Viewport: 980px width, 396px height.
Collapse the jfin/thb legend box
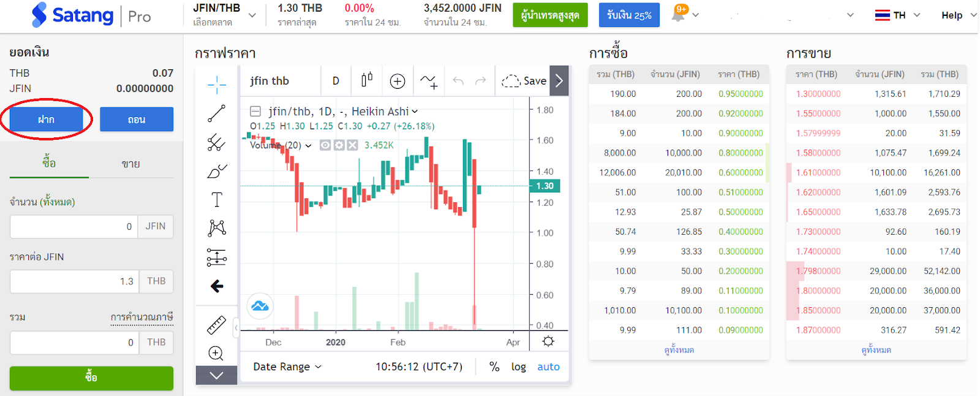255,112
